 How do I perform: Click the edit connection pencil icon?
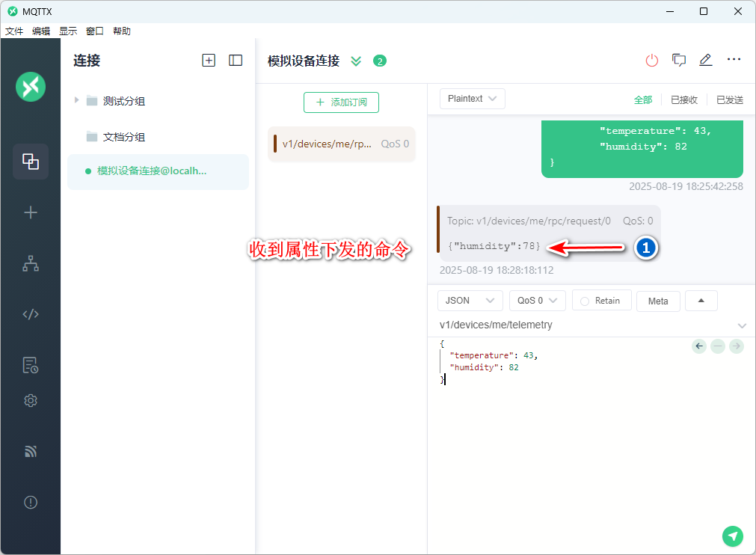(x=706, y=61)
